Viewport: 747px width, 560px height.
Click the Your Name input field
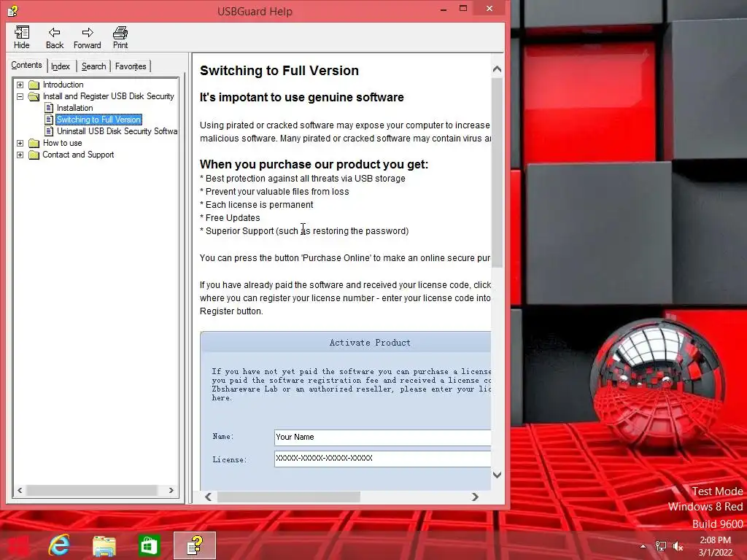click(382, 437)
